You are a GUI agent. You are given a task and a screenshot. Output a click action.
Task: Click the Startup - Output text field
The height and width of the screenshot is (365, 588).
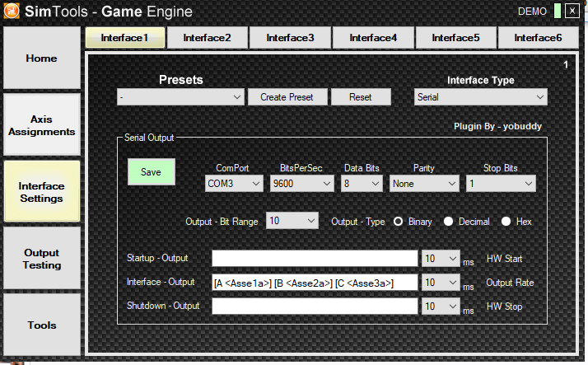[x=315, y=259]
